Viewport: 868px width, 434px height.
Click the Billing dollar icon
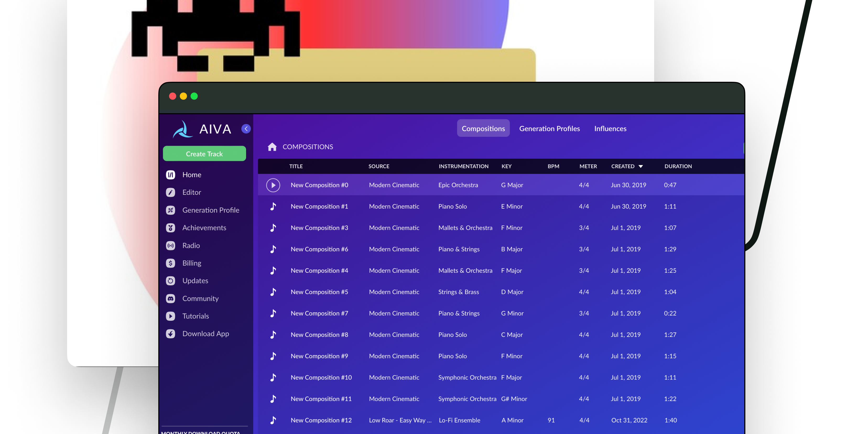click(171, 263)
